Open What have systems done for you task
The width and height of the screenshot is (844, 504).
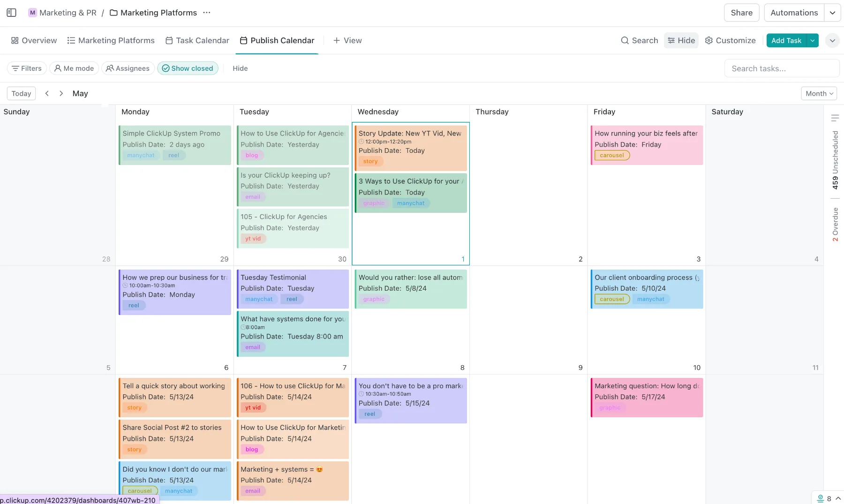click(293, 333)
